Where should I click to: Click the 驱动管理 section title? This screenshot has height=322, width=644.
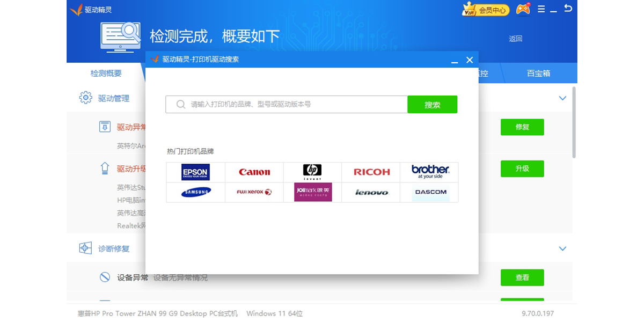[x=114, y=98]
